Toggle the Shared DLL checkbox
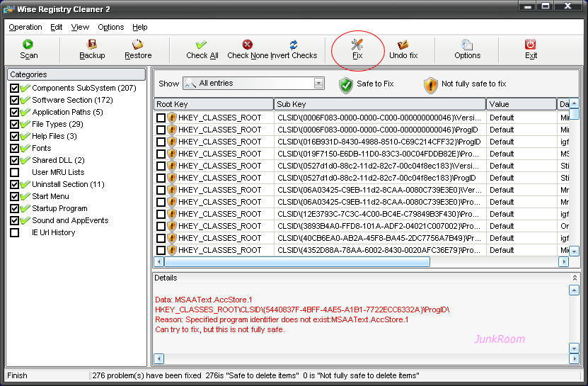Image resolution: width=588 pixels, height=386 pixels. [x=14, y=160]
